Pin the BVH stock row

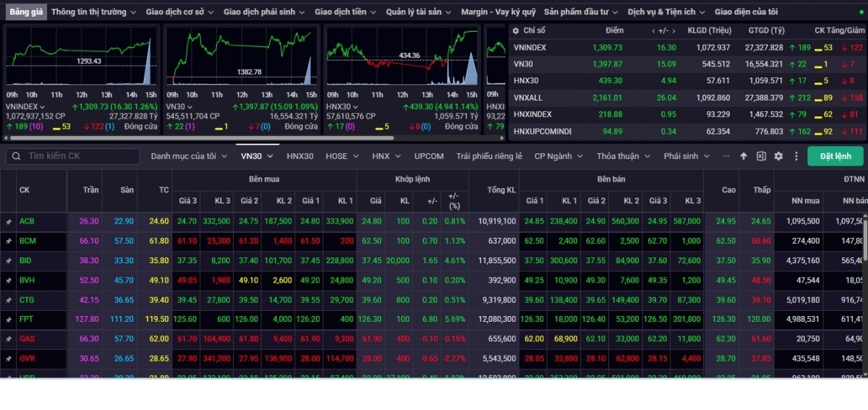tap(9, 280)
